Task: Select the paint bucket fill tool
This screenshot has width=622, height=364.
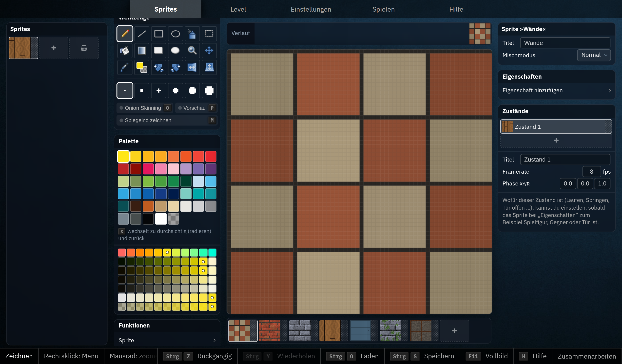Action: click(x=125, y=51)
